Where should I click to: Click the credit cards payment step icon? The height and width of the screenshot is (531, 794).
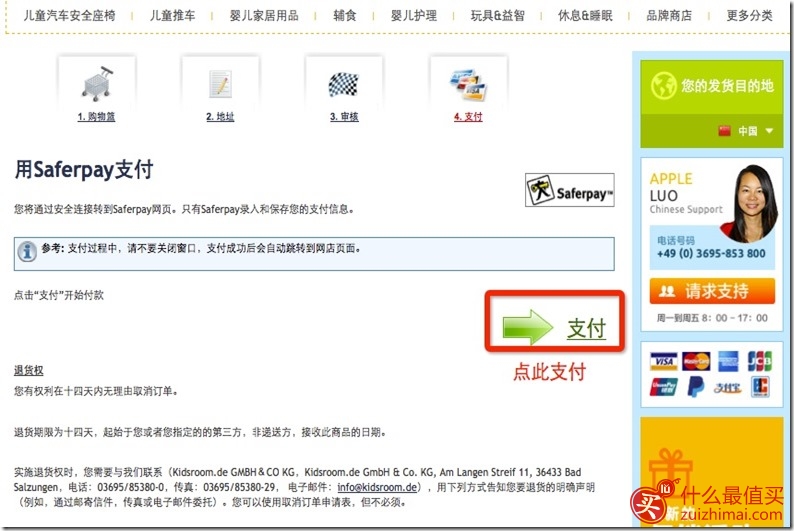(x=468, y=84)
